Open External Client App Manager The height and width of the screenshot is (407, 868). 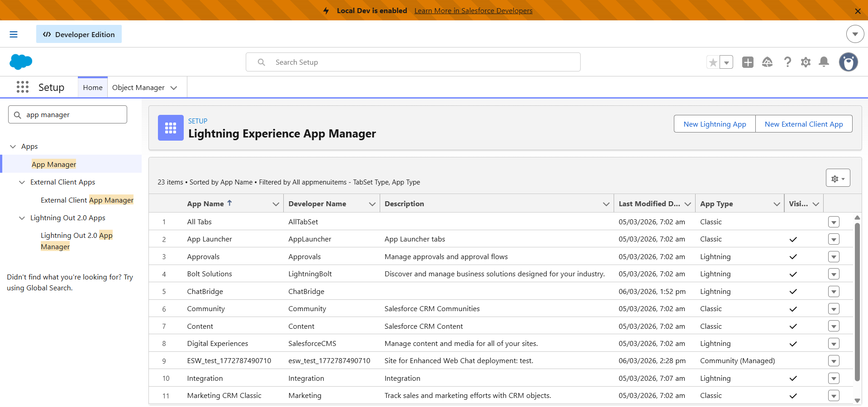pyautogui.click(x=87, y=200)
